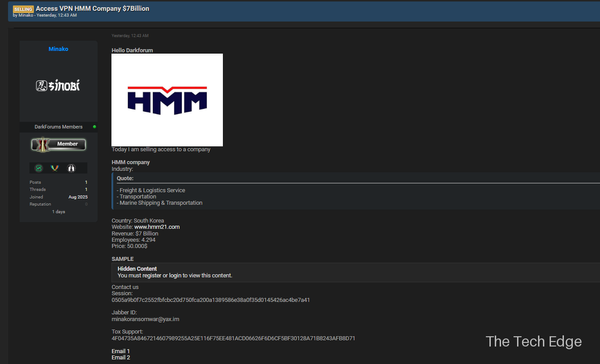Image resolution: width=600 pixels, height=364 pixels.
Task: Open Minako's profile from username
Action: [58, 49]
